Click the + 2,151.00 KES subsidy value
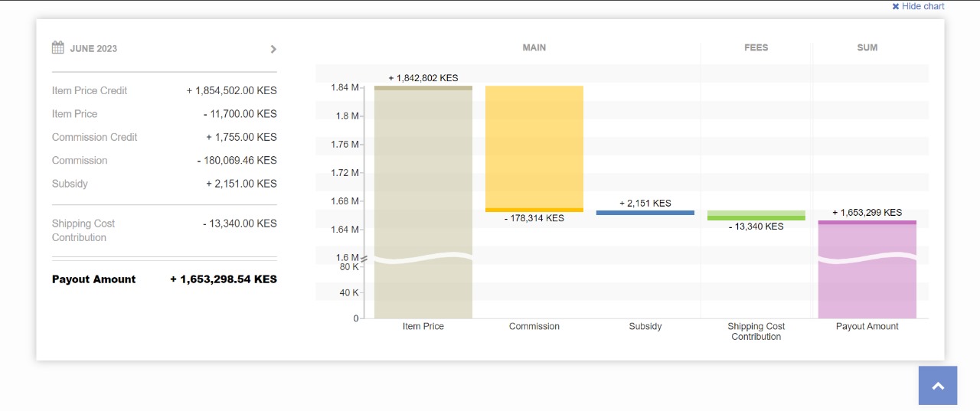The width and height of the screenshot is (980, 411). point(241,184)
